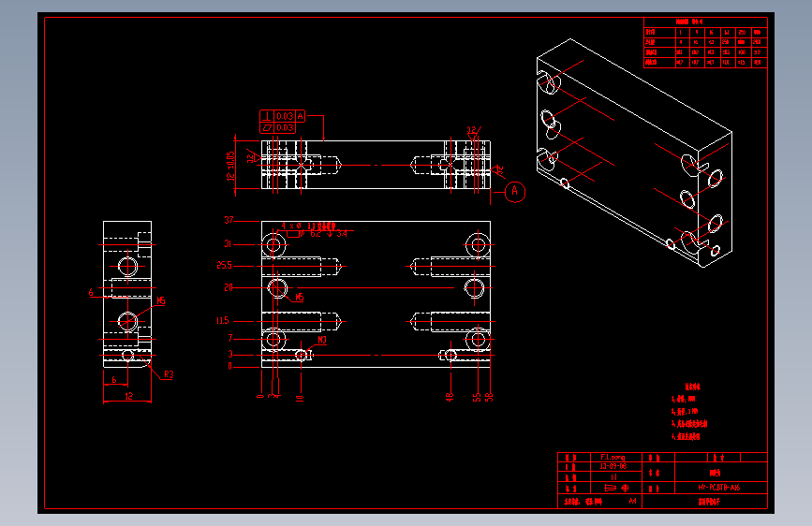Select the ordinate dimension 20

[x=229, y=287]
